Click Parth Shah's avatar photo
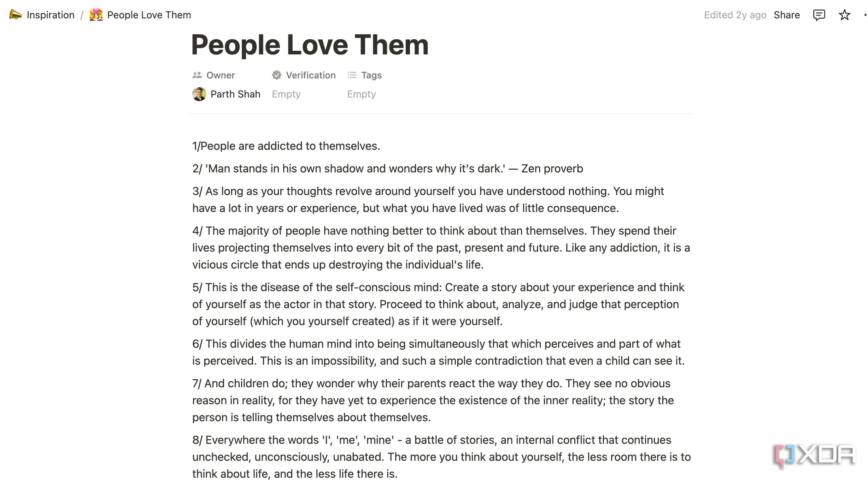This screenshot has height=482, width=868. 199,94
